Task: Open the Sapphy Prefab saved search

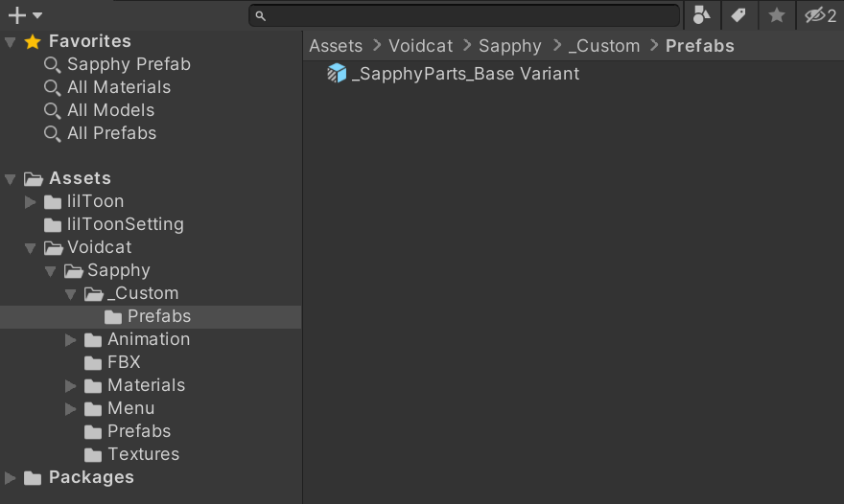Action: pos(129,64)
